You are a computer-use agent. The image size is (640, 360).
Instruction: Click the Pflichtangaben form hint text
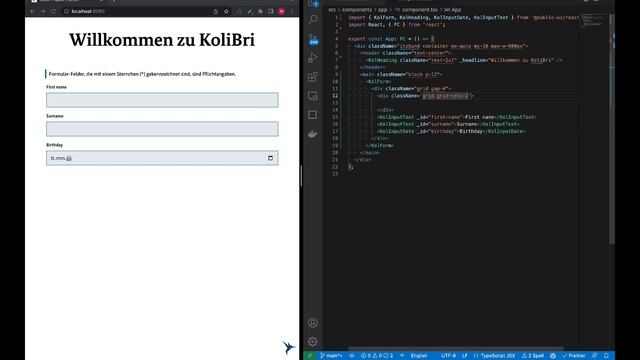tap(142, 74)
